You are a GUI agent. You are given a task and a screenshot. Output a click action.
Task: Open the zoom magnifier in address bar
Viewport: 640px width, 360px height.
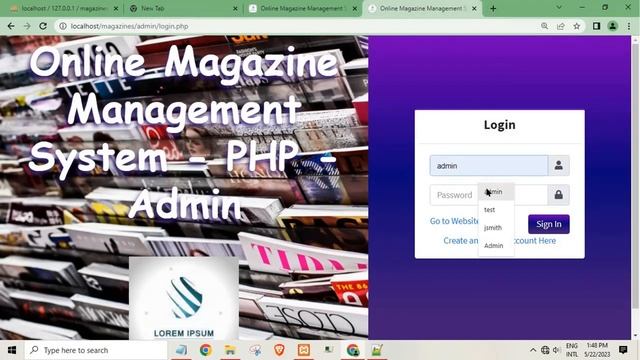(544, 26)
